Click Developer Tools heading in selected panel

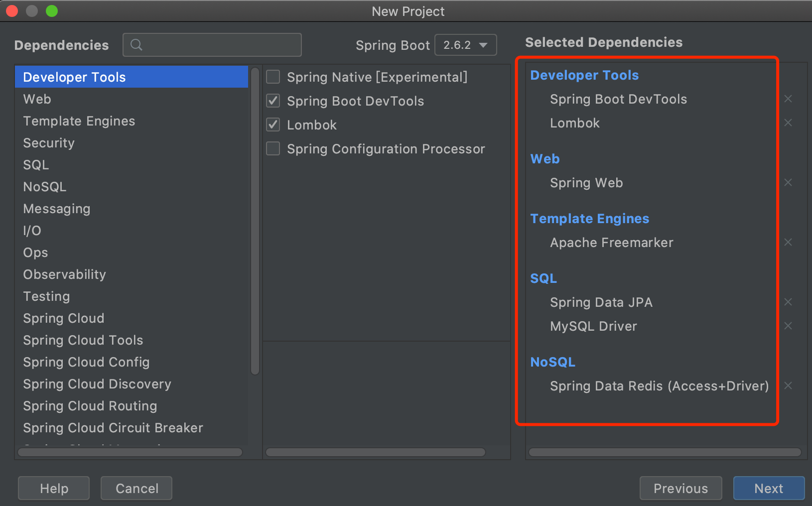[x=584, y=75]
